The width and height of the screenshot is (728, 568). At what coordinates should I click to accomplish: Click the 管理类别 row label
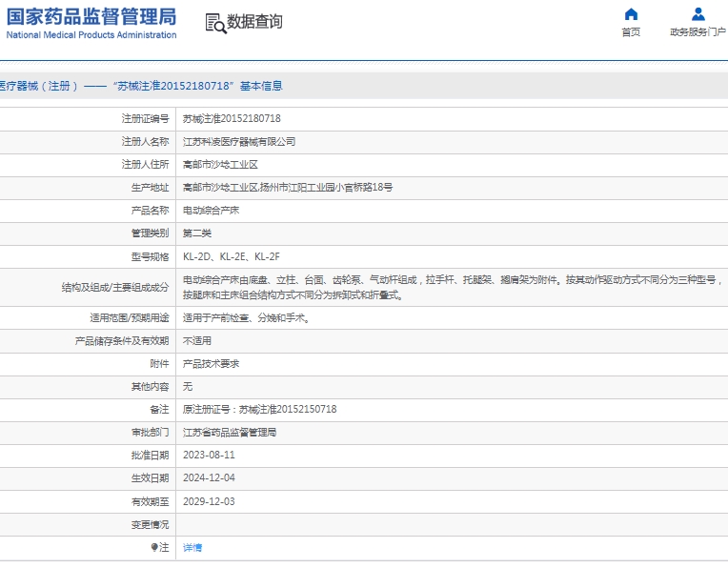[150, 233]
